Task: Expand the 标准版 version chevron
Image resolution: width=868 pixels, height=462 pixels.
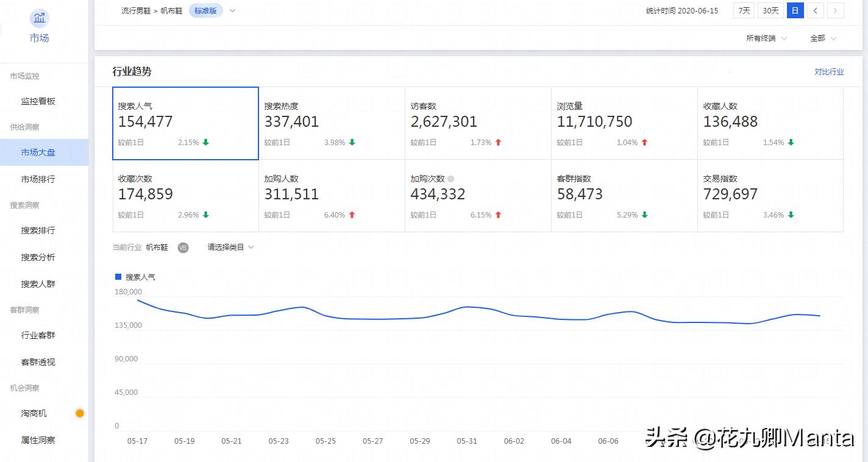Action: [x=232, y=10]
